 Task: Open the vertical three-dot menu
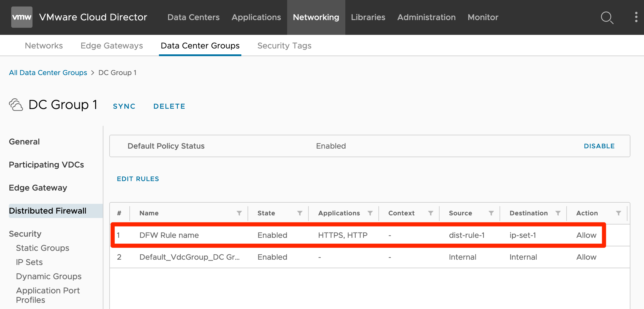tap(636, 17)
